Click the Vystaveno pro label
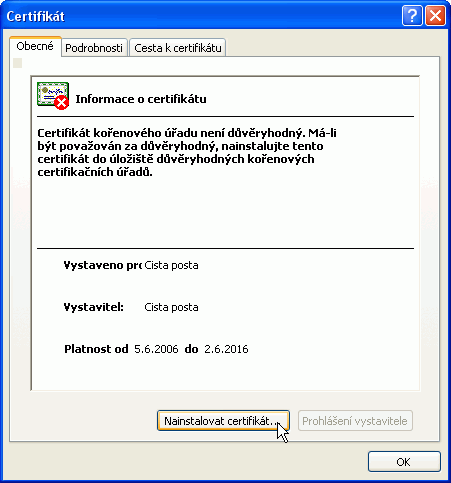Viewport: 451px width, 483px height. [103, 265]
